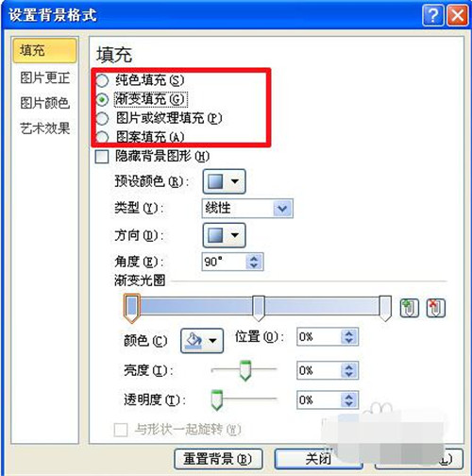472x476 pixels.
Task: Click the 亮度 slider handle
Action: (245, 371)
